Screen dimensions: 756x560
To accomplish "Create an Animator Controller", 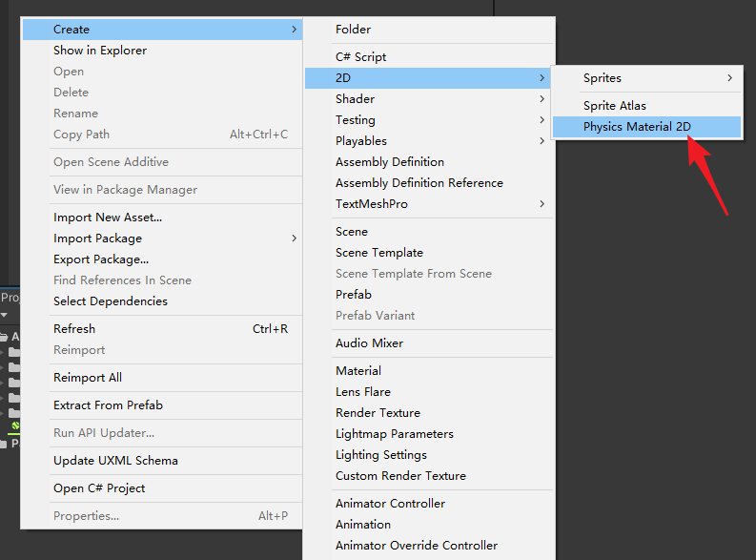I will [x=428, y=504].
